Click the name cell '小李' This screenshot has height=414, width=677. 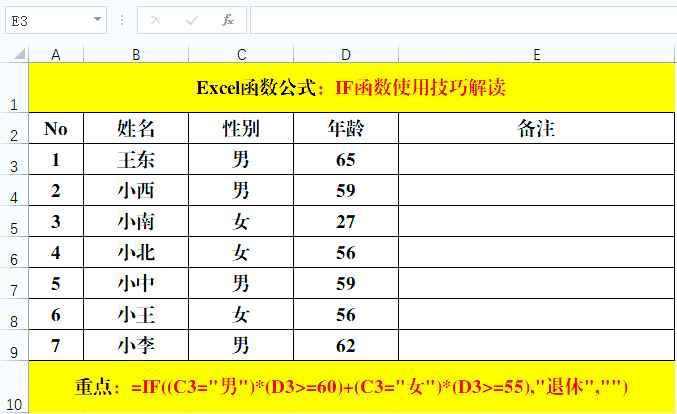(x=136, y=345)
